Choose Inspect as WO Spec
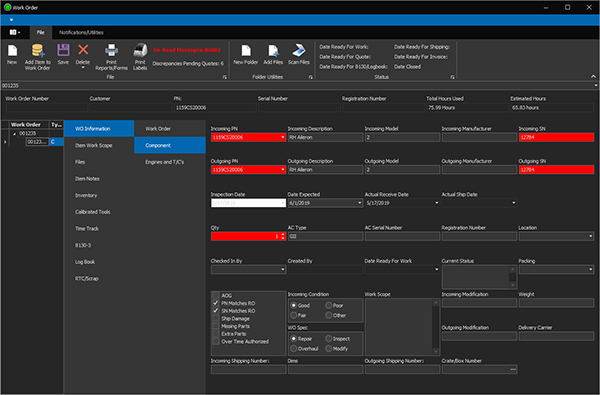The height and width of the screenshot is (395, 600). [328, 339]
